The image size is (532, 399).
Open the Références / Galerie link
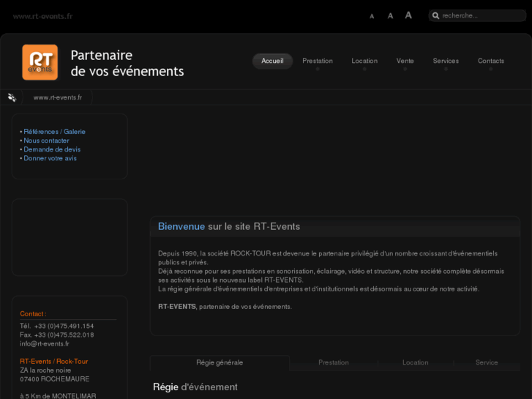click(x=54, y=132)
